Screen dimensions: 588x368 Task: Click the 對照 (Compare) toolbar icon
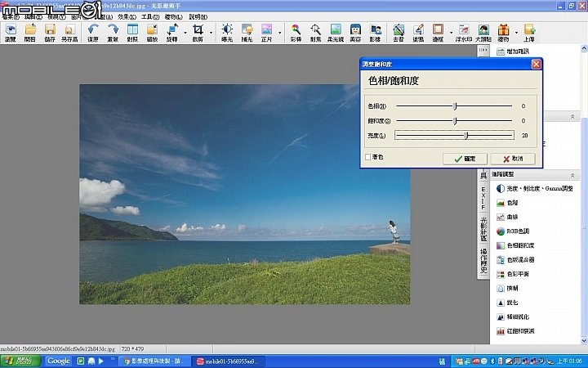(132, 33)
